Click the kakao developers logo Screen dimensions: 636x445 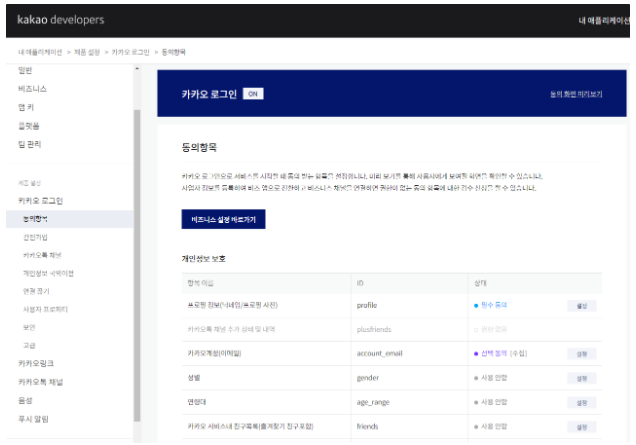coord(61,19)
